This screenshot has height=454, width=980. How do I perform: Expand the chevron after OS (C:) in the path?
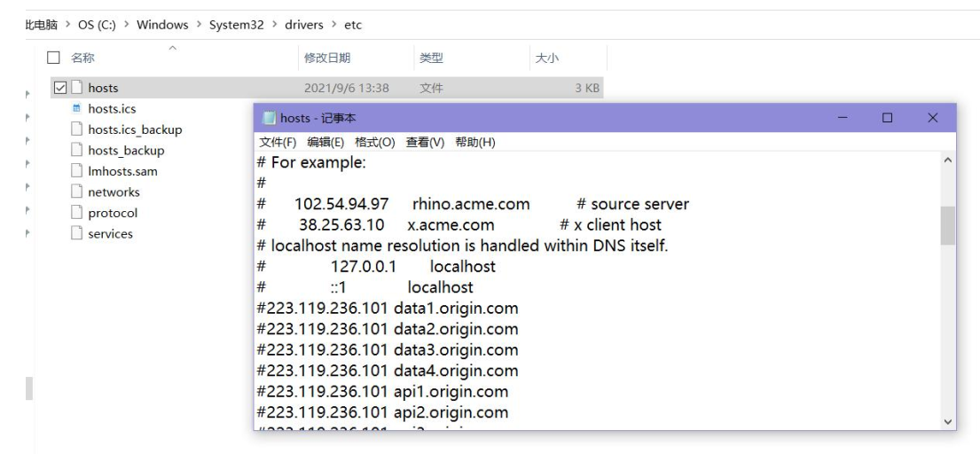126,25
